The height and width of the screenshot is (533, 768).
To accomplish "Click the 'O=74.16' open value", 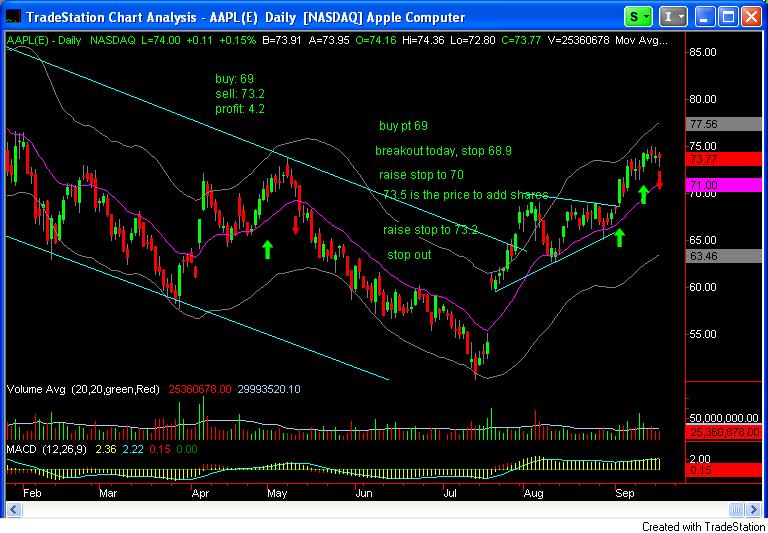I will (376, 41).
